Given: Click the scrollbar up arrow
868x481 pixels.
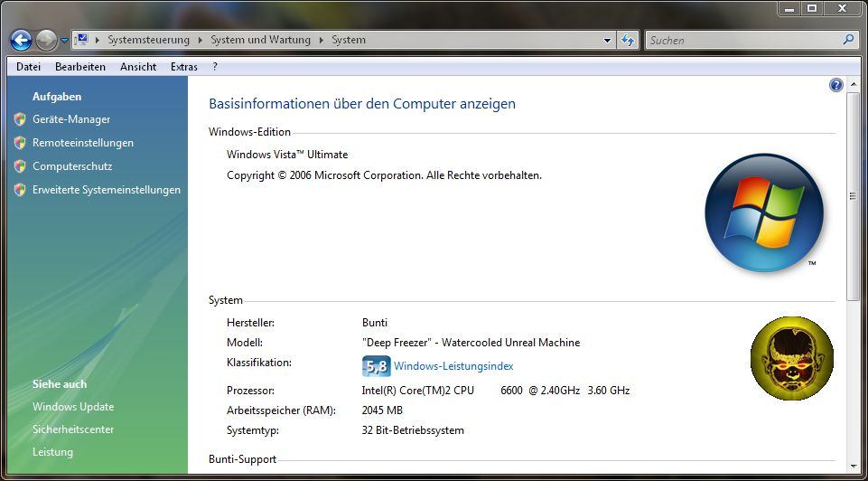Looking at the screenshot, I should 852,84.
